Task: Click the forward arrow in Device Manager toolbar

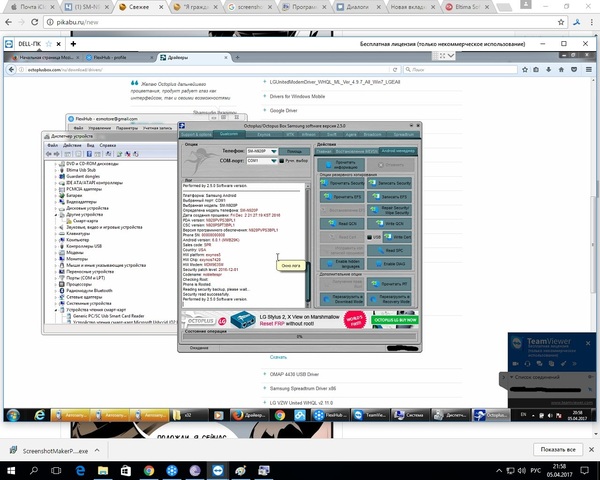Action: click(57, 154)
